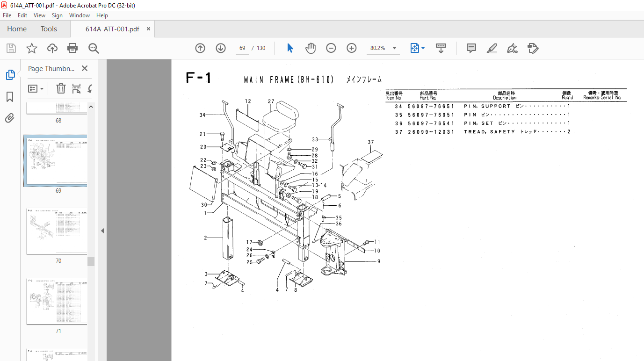Open the keyboard scroll mode tool
The height and width of the screenshot is (361, 644).
coord(441,48)
